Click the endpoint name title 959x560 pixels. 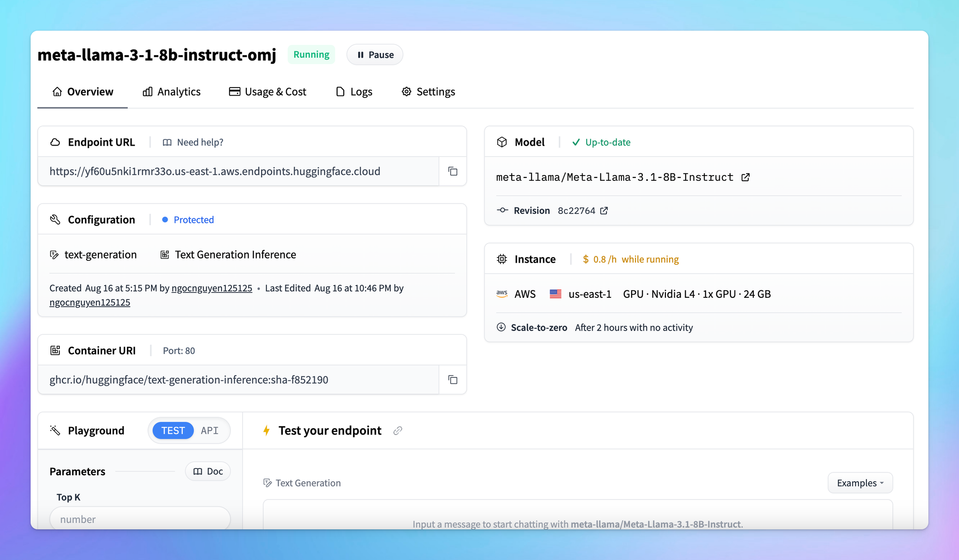(x=157, y=55)
